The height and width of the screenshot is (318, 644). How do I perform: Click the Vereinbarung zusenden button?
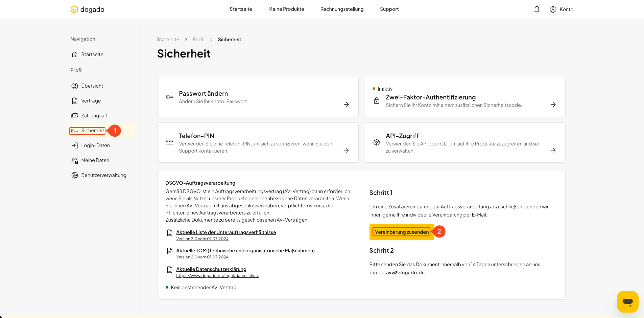[x=402, y=232]
